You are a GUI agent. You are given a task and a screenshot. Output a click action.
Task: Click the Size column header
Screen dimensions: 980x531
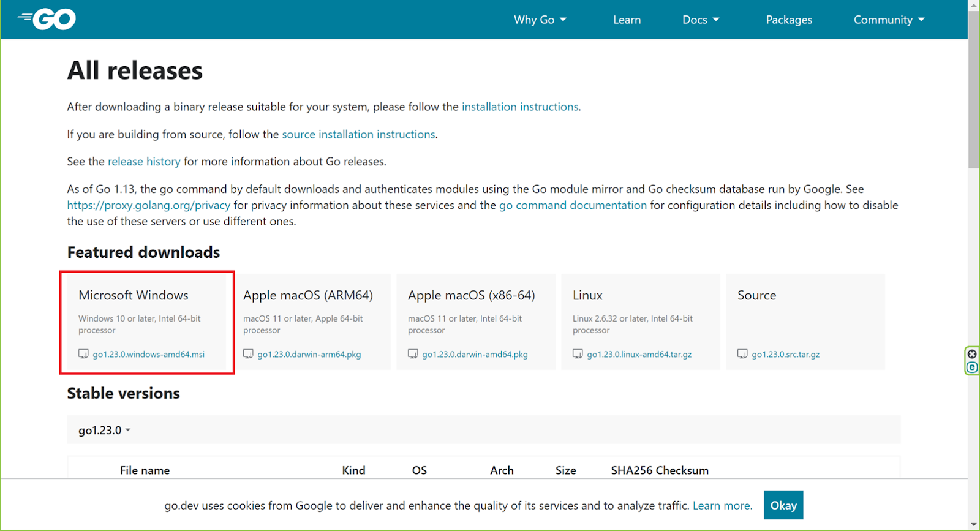coord(566,470)
